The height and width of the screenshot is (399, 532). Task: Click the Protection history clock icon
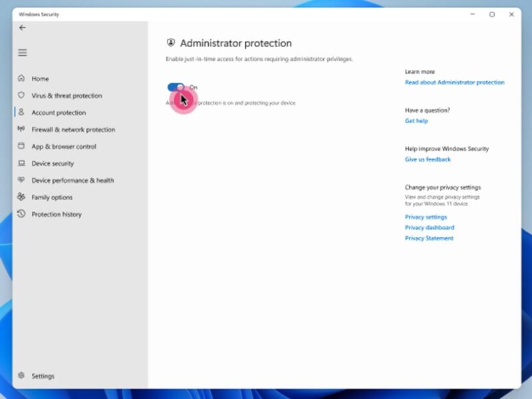(22, 214)
